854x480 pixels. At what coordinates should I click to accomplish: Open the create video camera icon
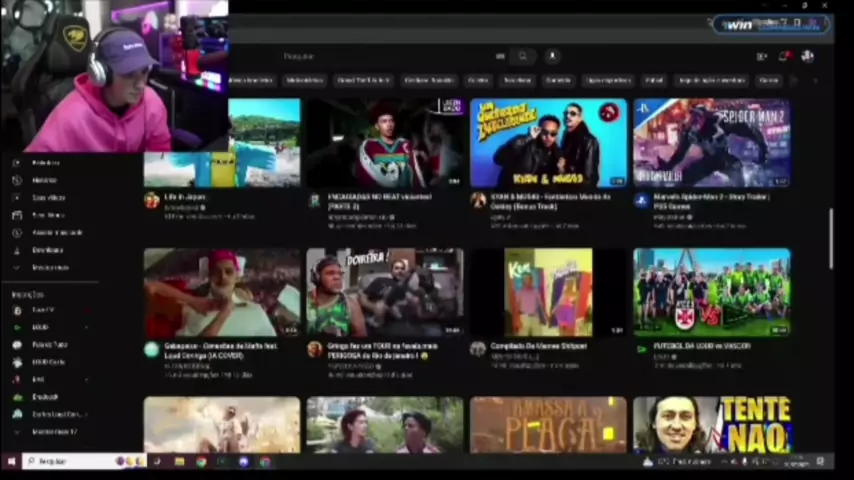point(762,57)
